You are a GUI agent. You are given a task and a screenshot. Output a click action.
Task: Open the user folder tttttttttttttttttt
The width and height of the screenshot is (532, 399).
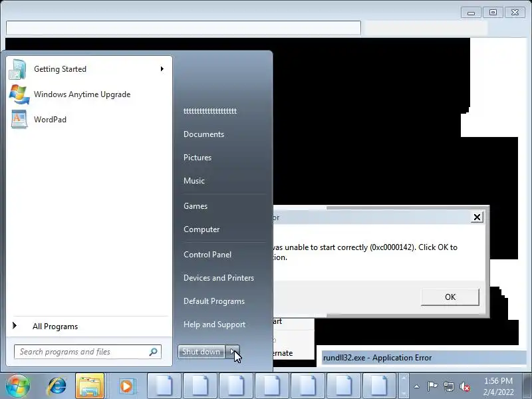[210, 111]
